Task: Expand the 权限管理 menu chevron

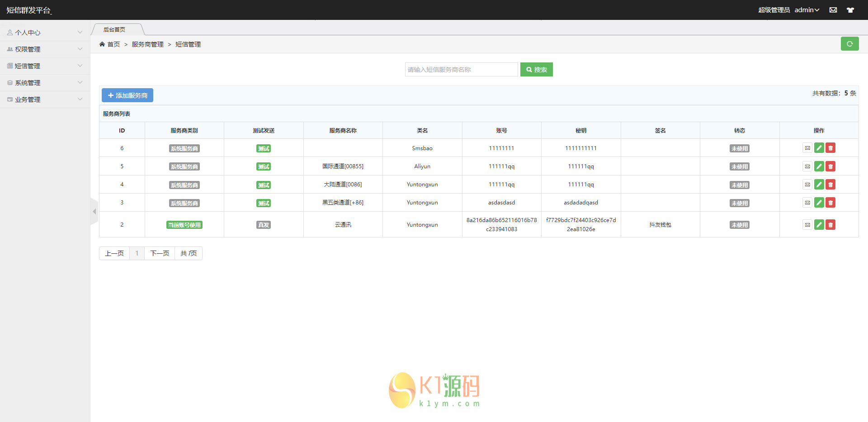Action: click(x=80, y=49)
